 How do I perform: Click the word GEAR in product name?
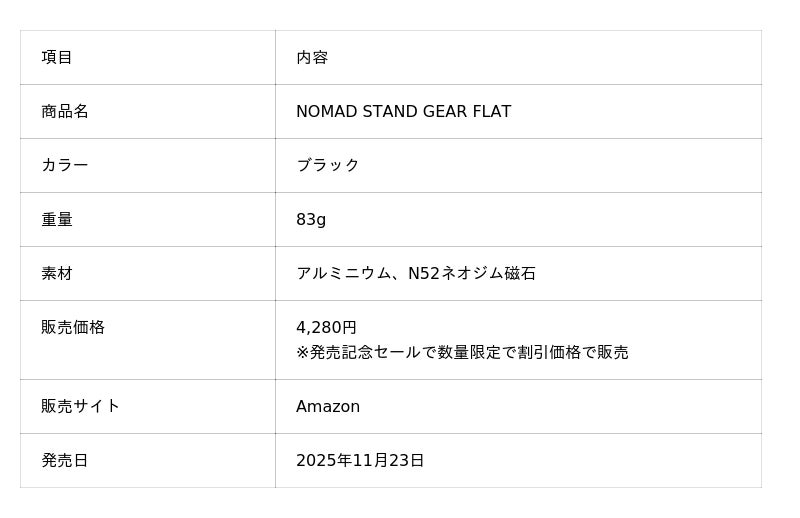(445, 111)
